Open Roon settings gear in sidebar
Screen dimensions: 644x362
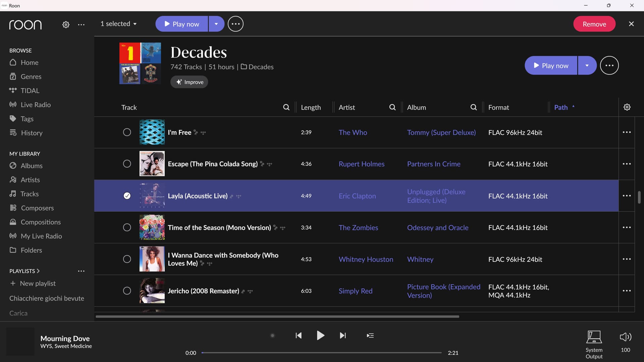[66, 24]
